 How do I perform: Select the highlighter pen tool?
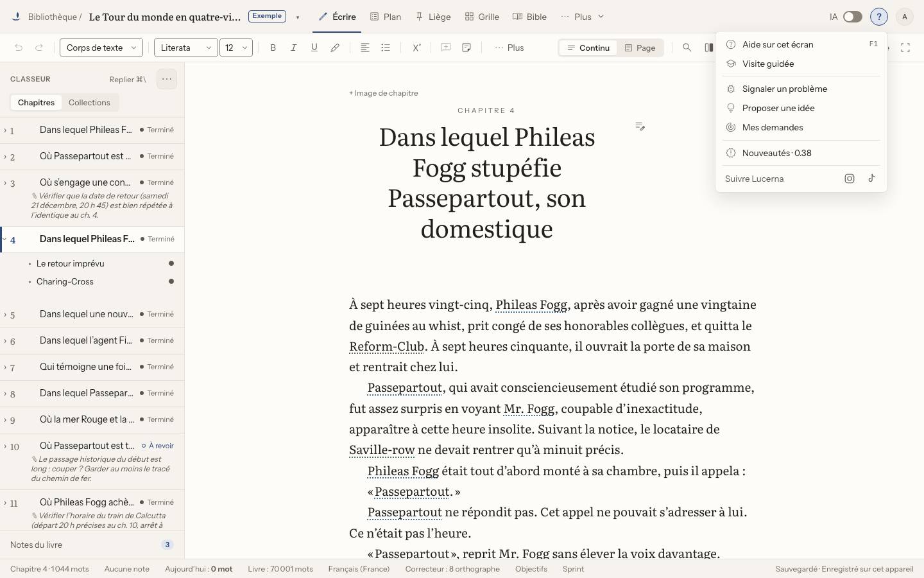pyautogui.click(x=335, y=48)
